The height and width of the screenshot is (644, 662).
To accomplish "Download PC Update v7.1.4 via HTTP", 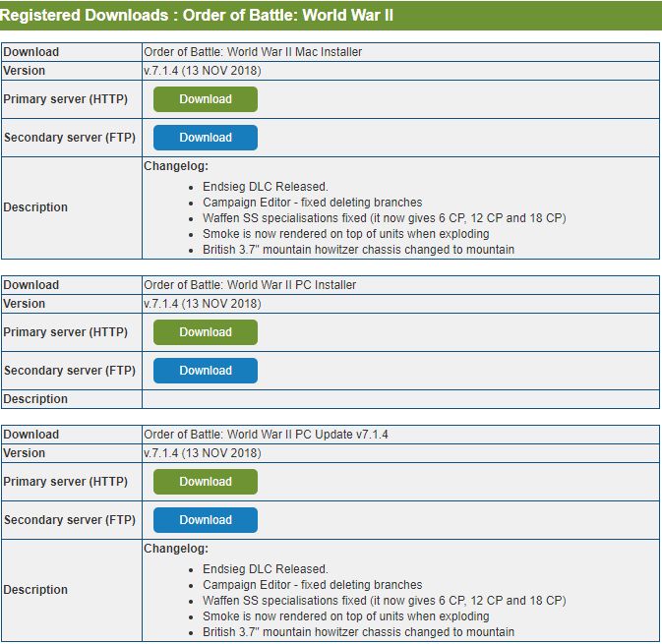I will click(x=206, y=482).
